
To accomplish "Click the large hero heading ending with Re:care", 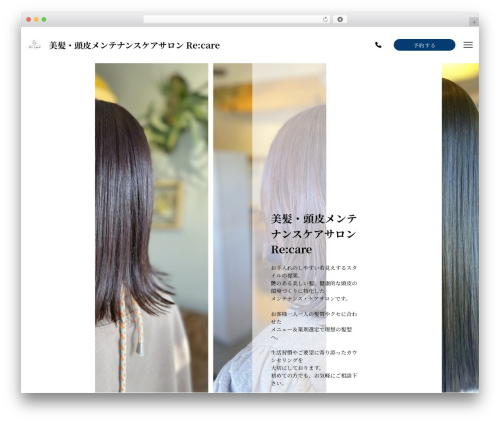I will pos(314,234).
